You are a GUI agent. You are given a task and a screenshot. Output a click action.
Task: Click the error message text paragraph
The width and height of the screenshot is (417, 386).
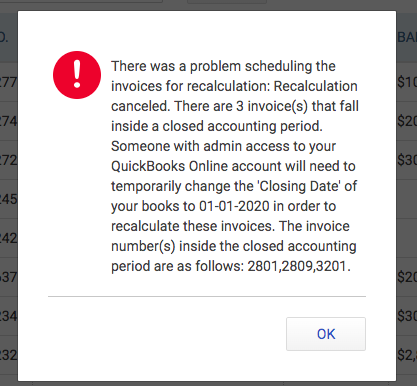tap(235, 166)
